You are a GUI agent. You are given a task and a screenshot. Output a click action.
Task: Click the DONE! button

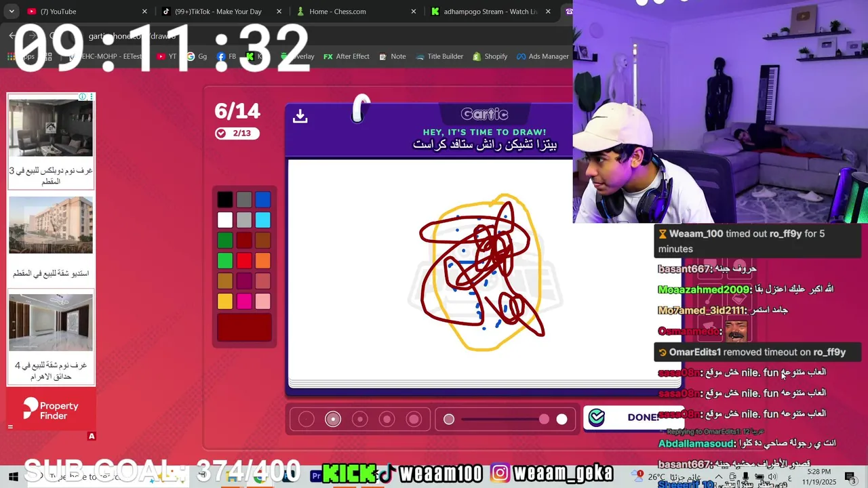tap(633, 418)
